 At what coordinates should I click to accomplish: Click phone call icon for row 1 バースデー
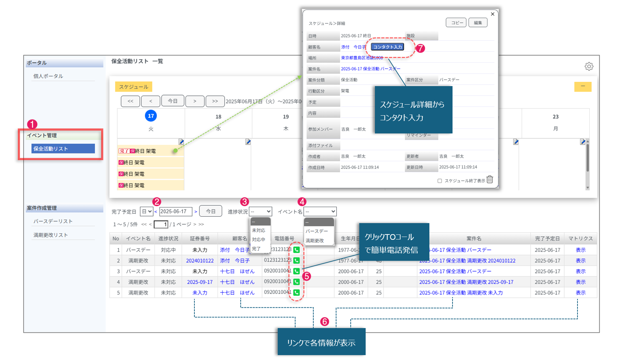tap(297, 250)
